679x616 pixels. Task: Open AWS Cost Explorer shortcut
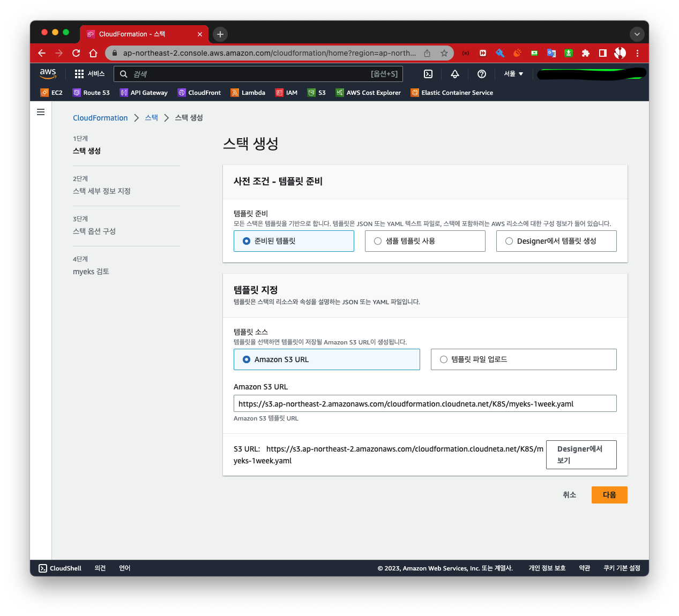click(368, 93)
